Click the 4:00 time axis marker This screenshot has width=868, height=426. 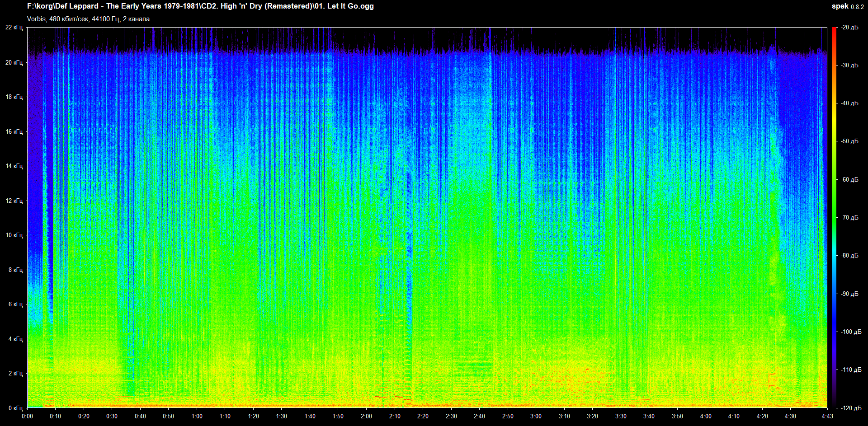pos(705,416)
